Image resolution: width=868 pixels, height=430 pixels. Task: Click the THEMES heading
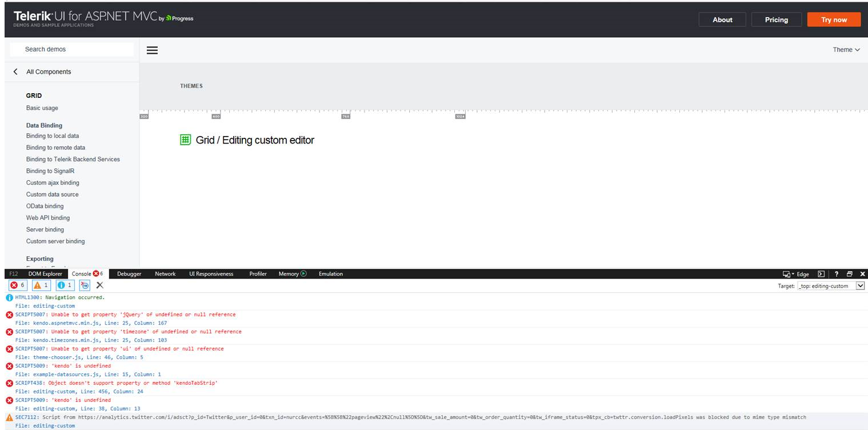[x=191, y=86]
